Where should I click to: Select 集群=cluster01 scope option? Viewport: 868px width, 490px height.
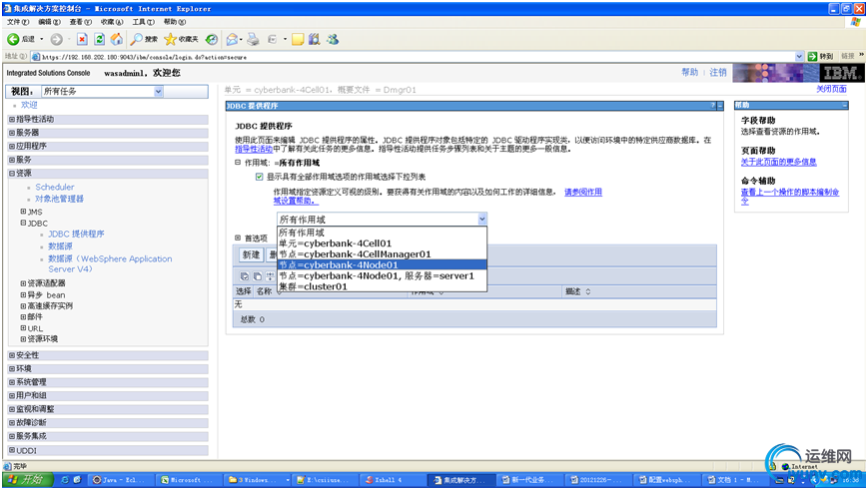(x=382, y=286)
